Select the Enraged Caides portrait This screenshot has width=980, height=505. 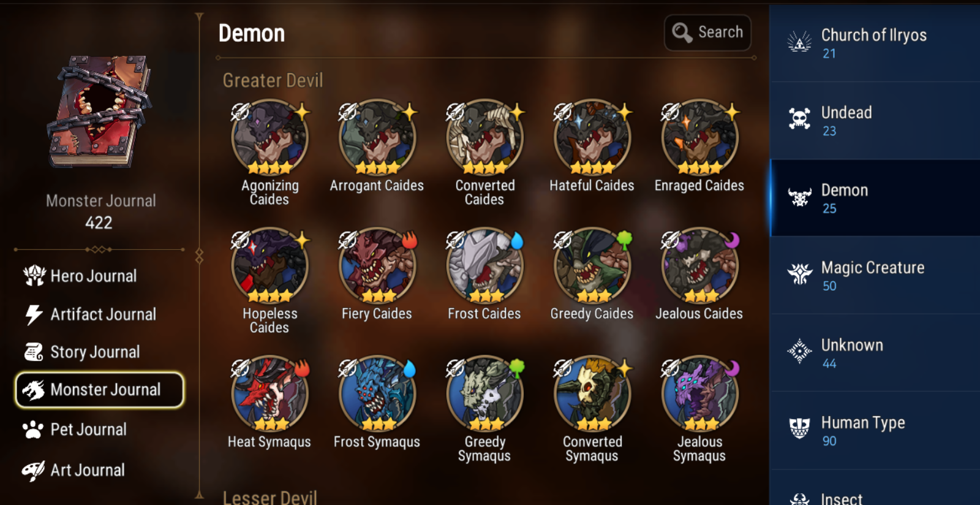(699, 137)
